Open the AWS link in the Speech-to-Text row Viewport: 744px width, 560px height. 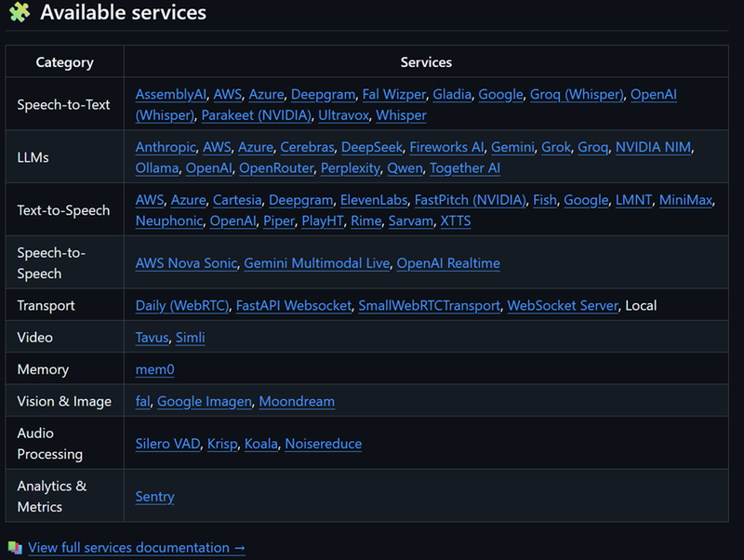coord(227,95)
